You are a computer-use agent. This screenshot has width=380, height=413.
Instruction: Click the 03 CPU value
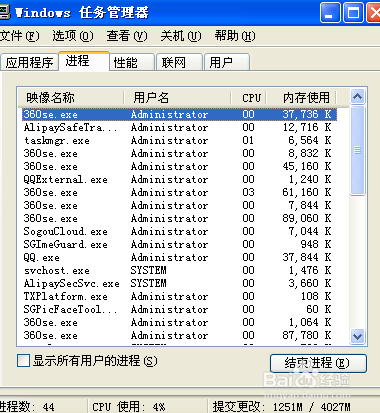tap(248, 192)
